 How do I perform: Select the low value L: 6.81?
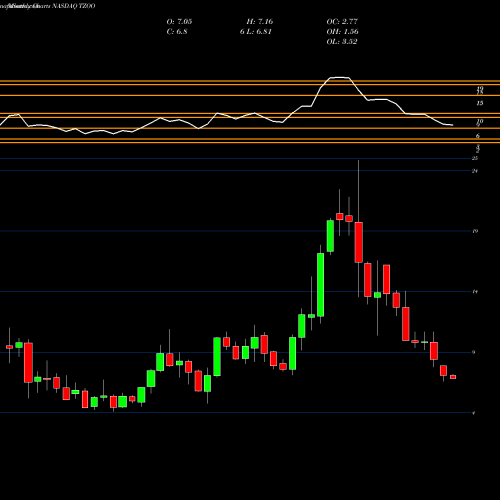coord(259,32)
